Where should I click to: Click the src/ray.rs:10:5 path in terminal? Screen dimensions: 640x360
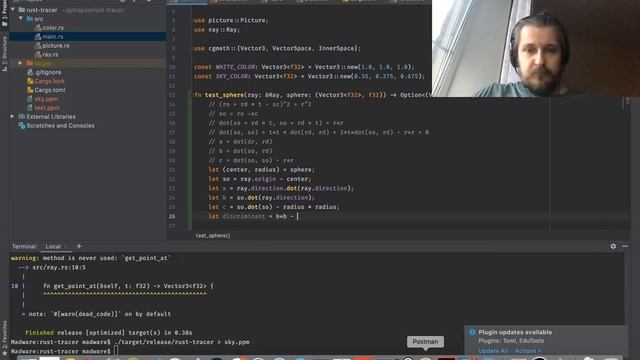[x=59, y=268]
